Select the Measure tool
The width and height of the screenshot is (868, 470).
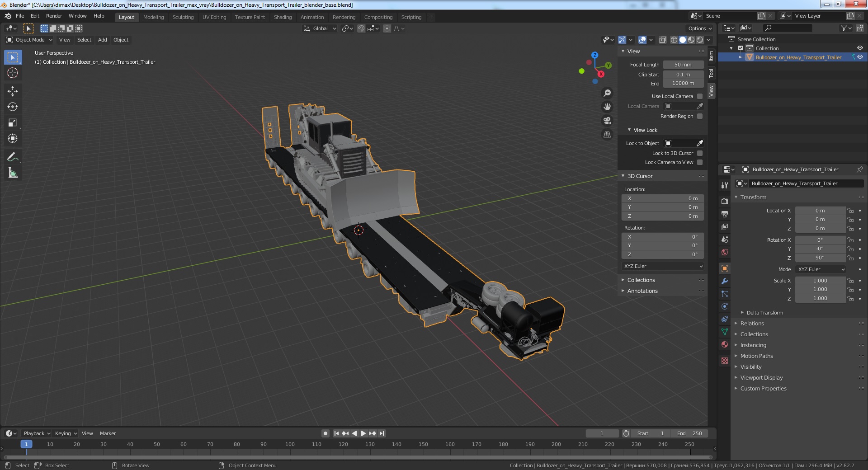(x=13, y=173)
